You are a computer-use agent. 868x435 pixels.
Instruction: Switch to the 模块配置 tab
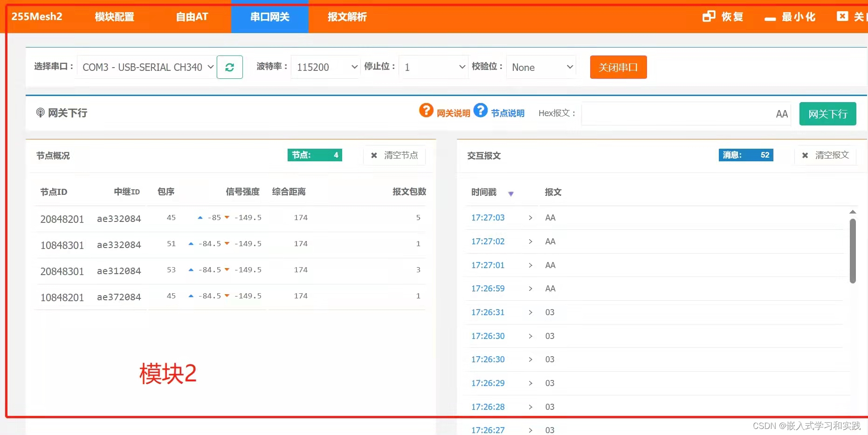114,17
